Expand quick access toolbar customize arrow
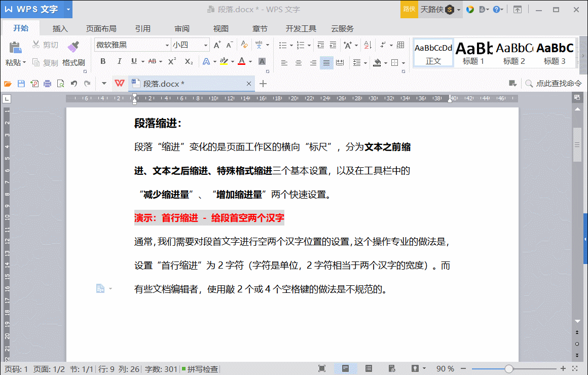Image resolution: width=588 pixels, height=375 pixels. click(x=104, y=84)
